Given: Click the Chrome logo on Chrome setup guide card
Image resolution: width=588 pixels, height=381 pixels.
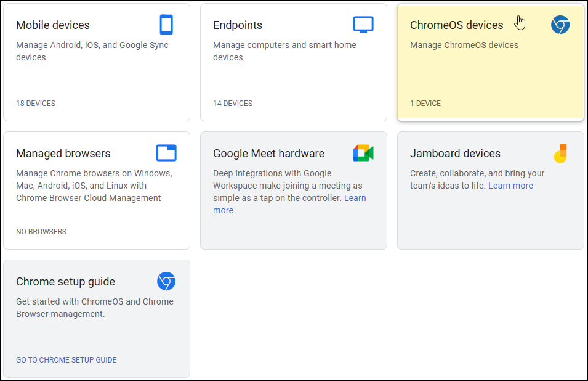Looking at the screenshot, I should (x=166, y=281).
